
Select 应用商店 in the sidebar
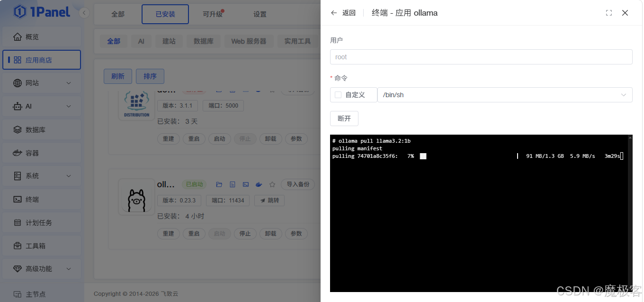point(42,60)
